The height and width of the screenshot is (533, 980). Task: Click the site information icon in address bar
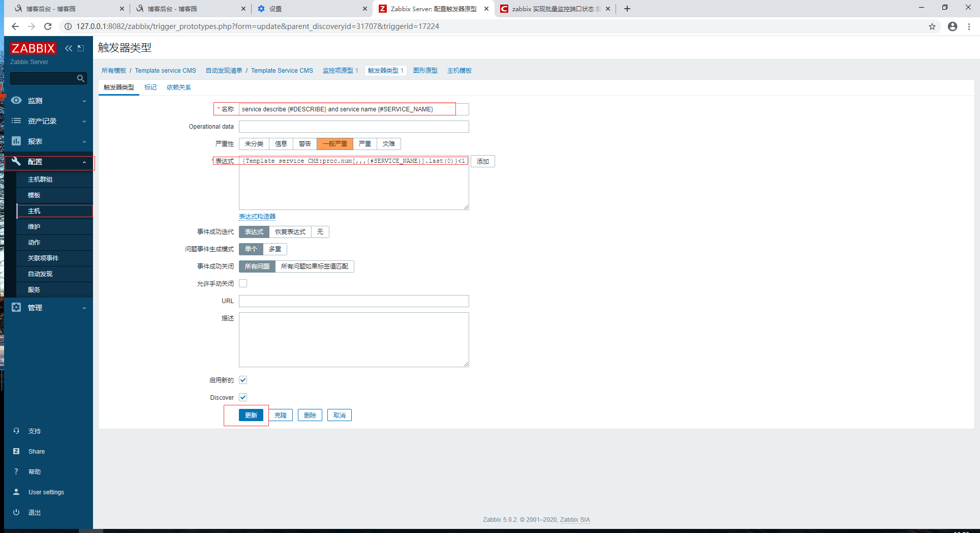pos(68,26)
